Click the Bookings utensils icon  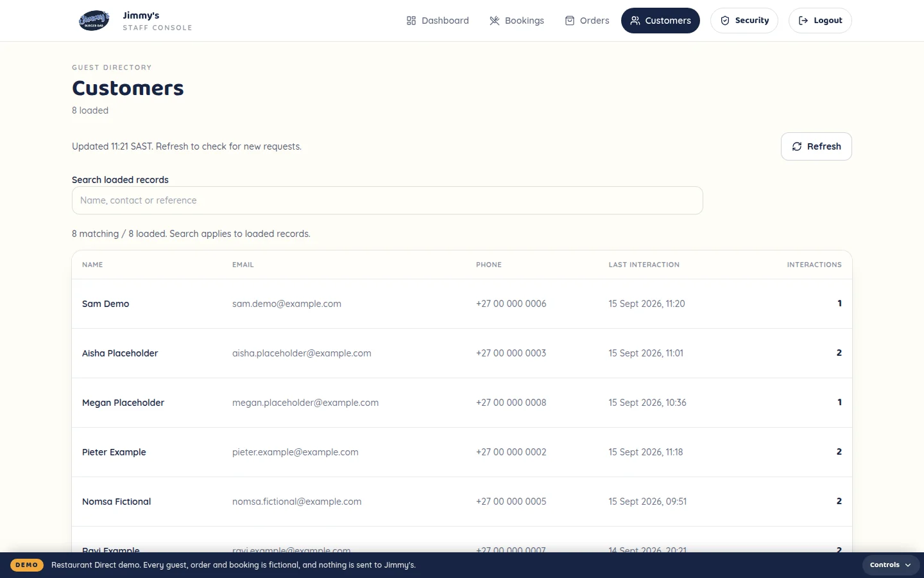[495, 21]
